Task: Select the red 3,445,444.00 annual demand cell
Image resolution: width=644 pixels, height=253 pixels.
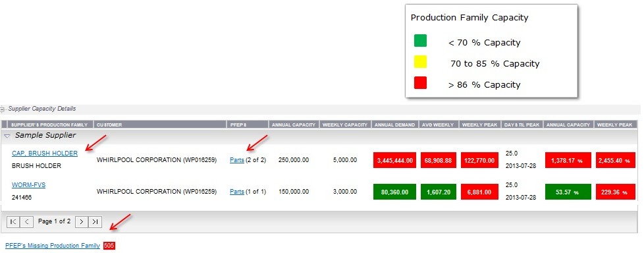Action: point(394,160)
